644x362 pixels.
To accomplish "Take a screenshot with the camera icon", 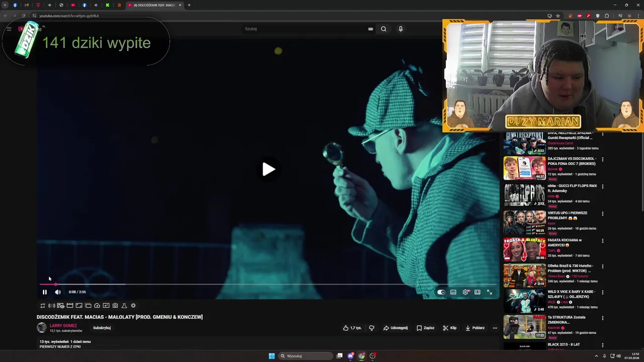I will point(115,306).
